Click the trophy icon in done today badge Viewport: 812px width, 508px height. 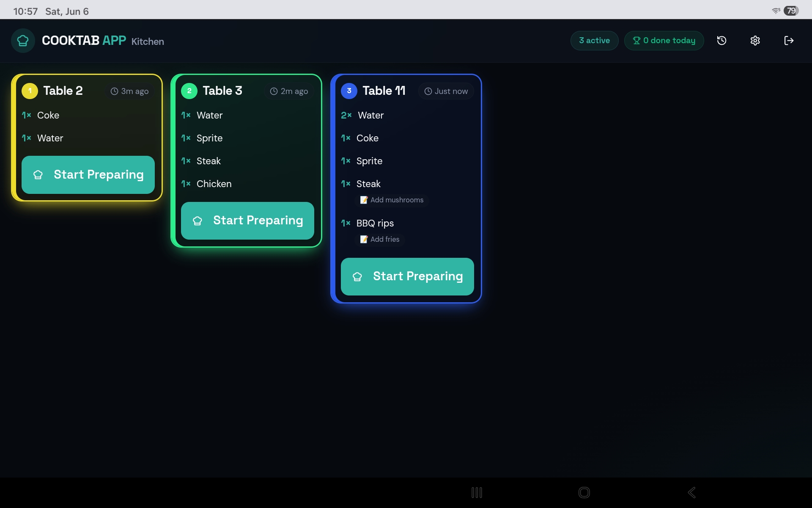coord(636,41)
